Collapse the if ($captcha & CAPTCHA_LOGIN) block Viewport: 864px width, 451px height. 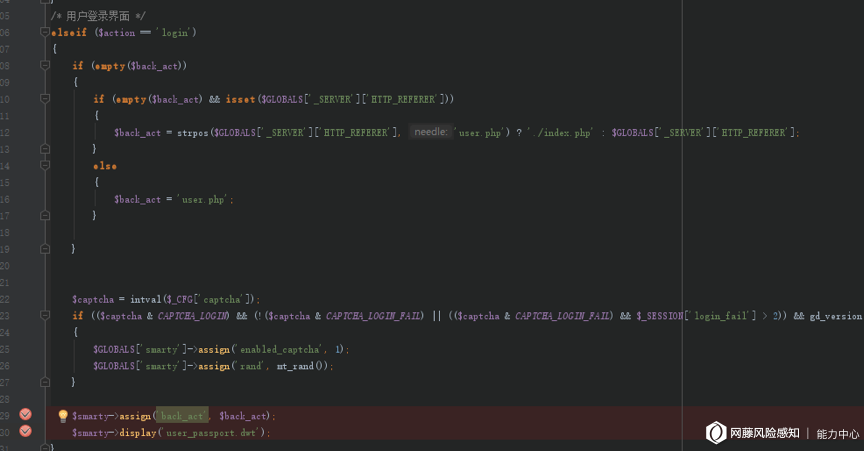tap(45, 315)
